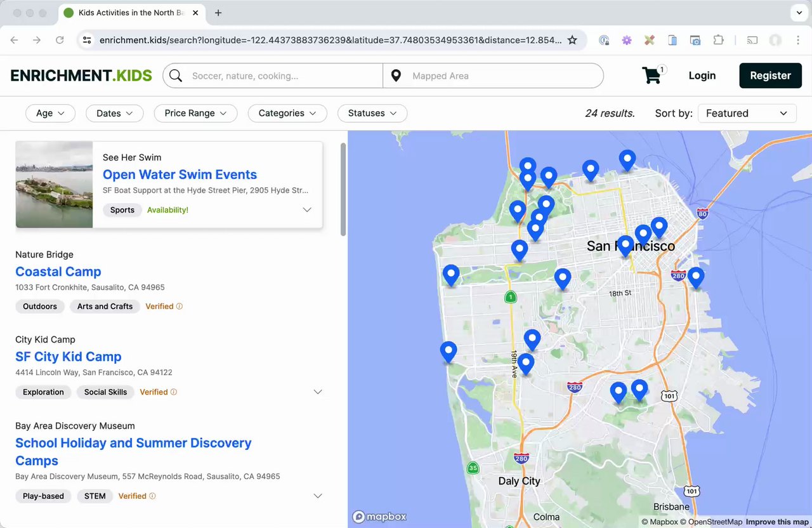
Task: Click the Arts and Crafts tag
Action: pyautogui.click(x=105, y=307)
